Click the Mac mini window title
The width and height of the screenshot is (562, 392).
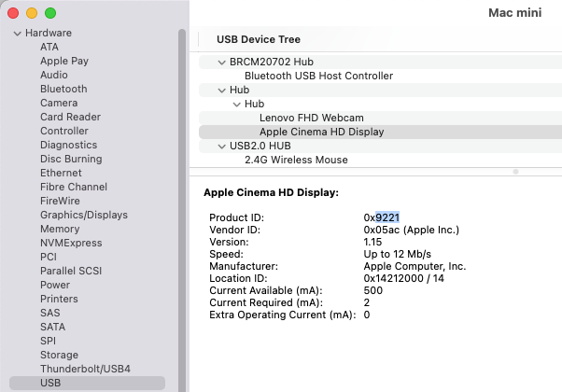click(x=514, y=13)
